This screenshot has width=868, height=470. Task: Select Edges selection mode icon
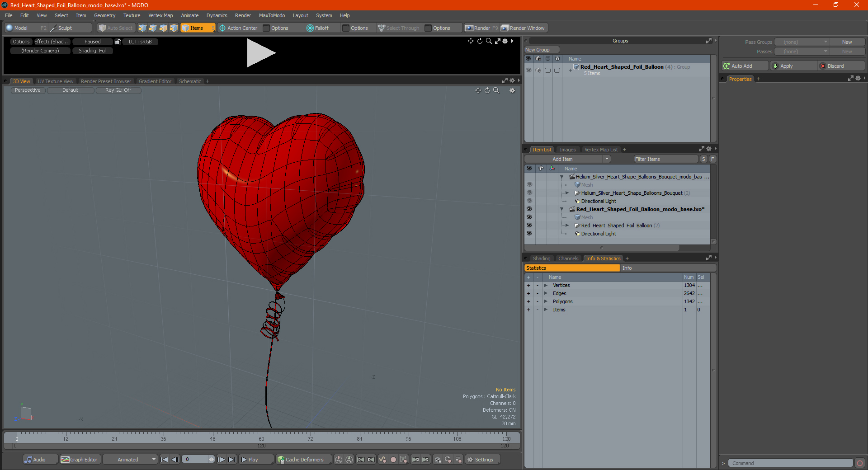153,28
